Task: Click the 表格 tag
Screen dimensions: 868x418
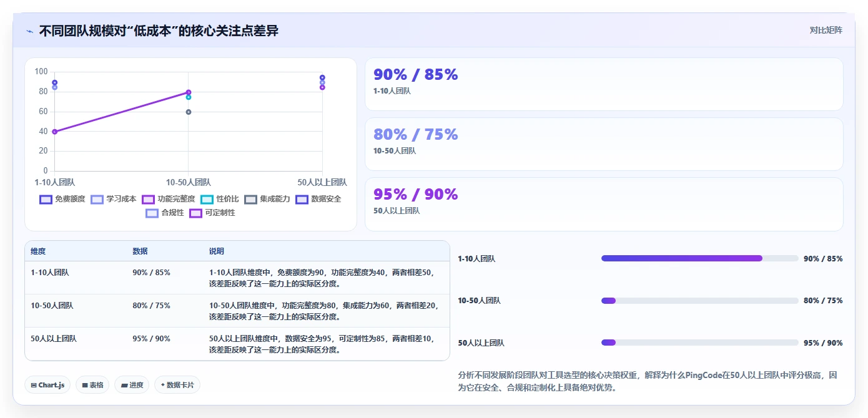Action: pos(92,385)
